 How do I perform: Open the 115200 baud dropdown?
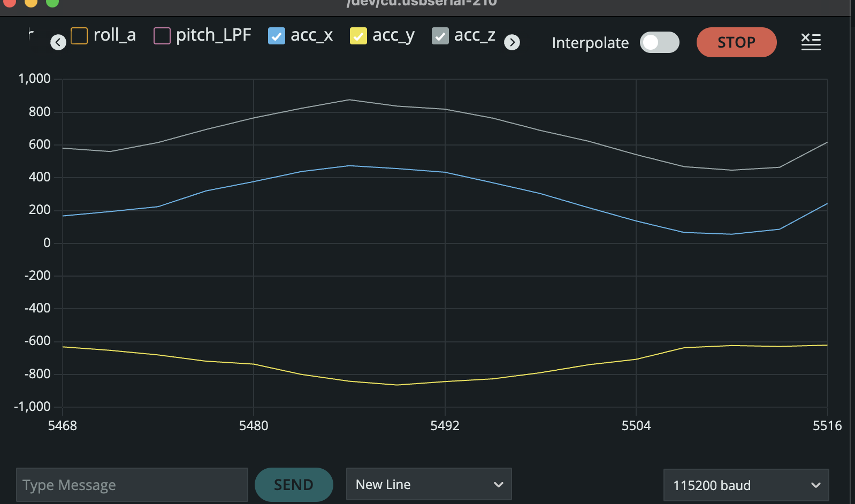[x=746, y=485]
